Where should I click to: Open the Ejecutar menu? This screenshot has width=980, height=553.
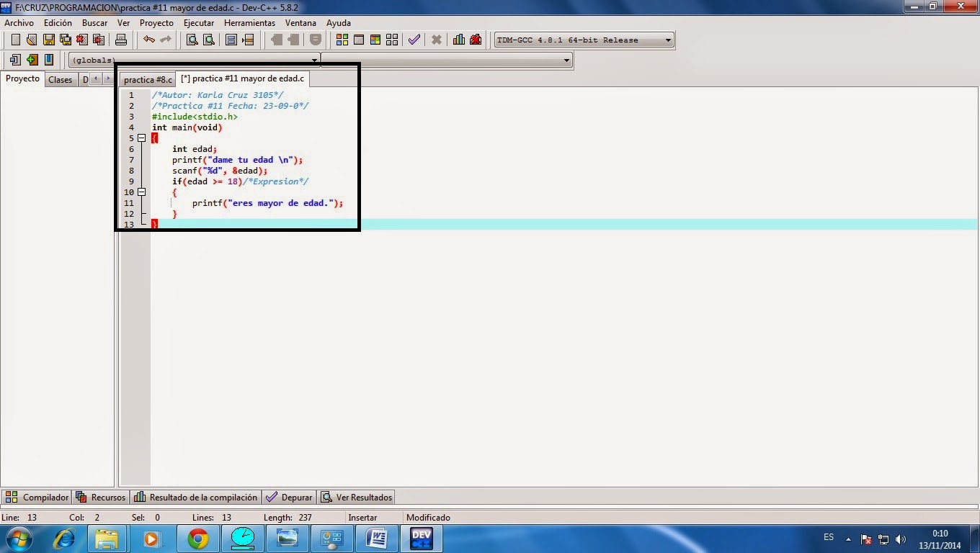[199, 22]
